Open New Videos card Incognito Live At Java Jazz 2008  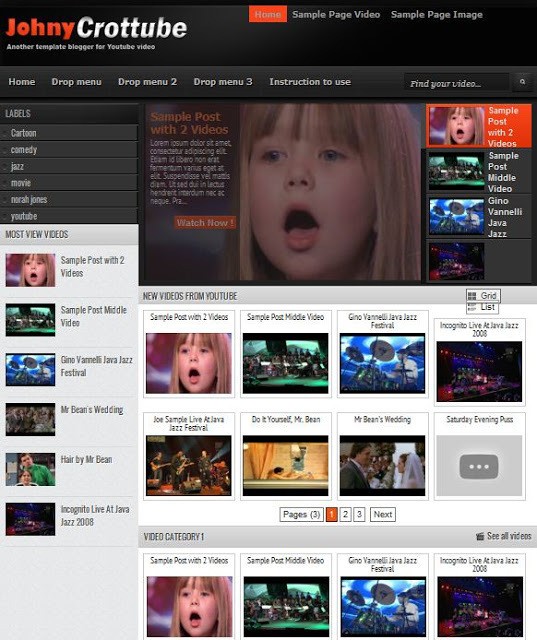pos(479,362)
